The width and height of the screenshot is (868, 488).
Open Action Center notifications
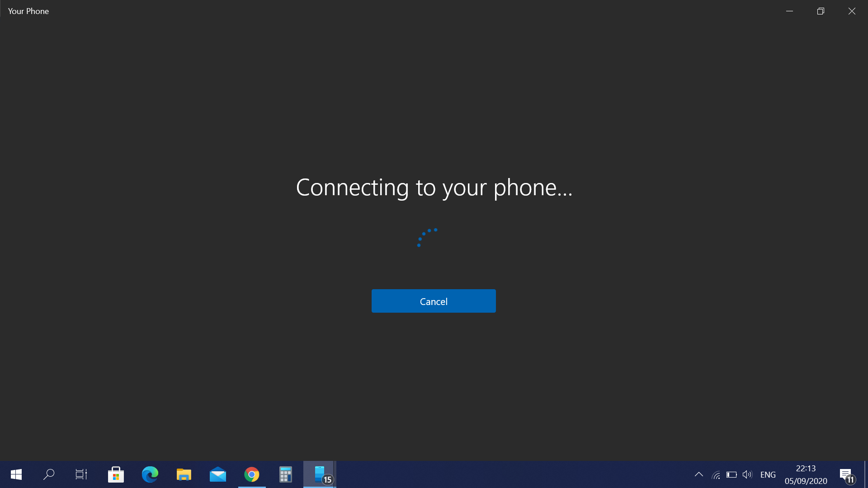[x=848, y=475]
